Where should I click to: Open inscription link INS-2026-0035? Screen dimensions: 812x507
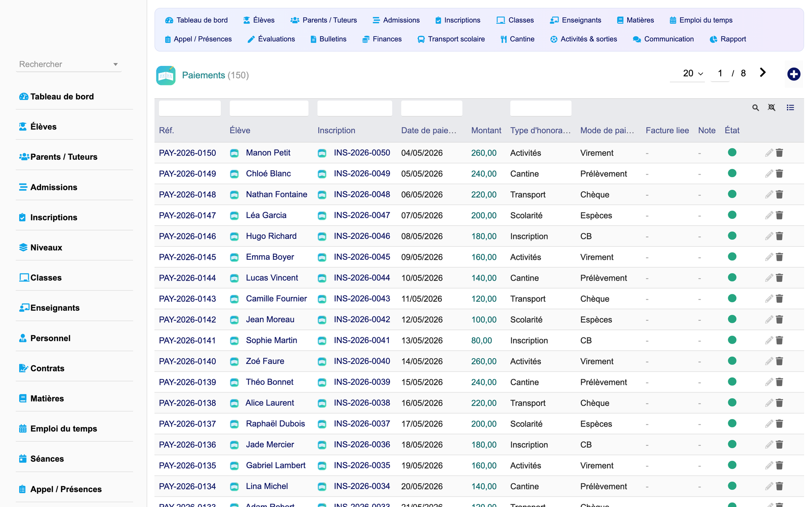tap(362, 466)
